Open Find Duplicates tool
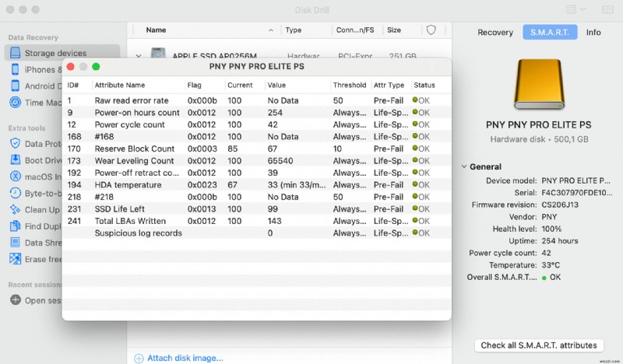The width and height of the screenshot is (623, 364). click(x=37, y=226)
